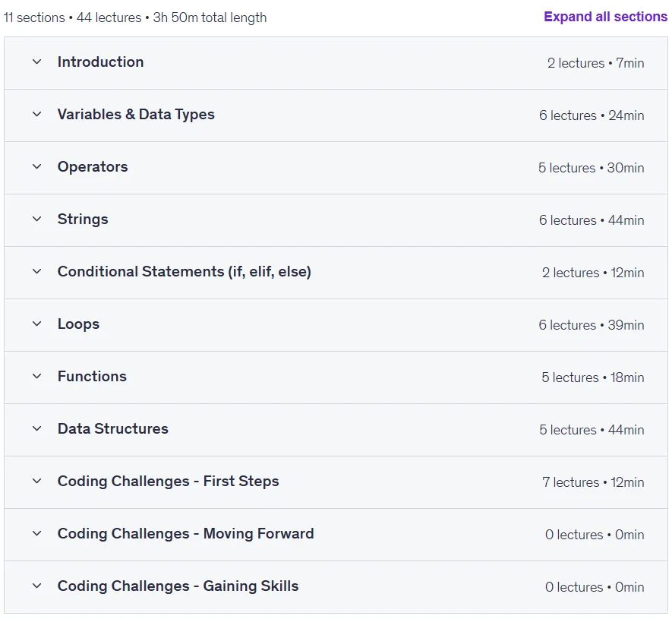Click '6 lectures • 24min' in Variables row
The width and height of the screenshot is (672, 619).
(x=592, y=115)
